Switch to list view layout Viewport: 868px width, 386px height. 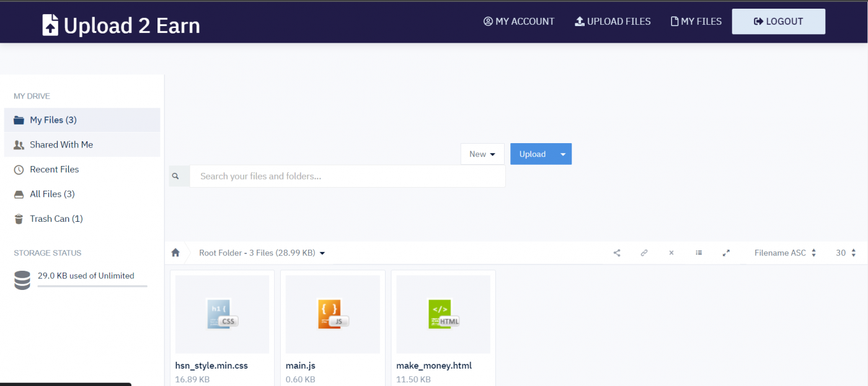click(699, 253)
